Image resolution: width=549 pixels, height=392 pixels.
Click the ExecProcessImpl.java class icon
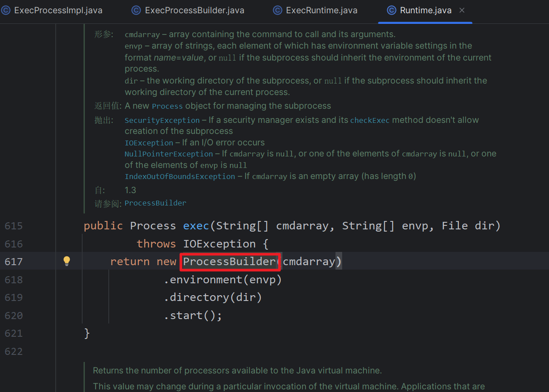(6, 10)
